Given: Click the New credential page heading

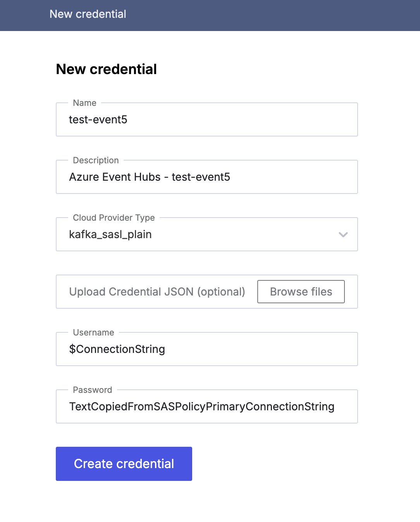Looking at the screenshot, I should [x=106, y=69].
